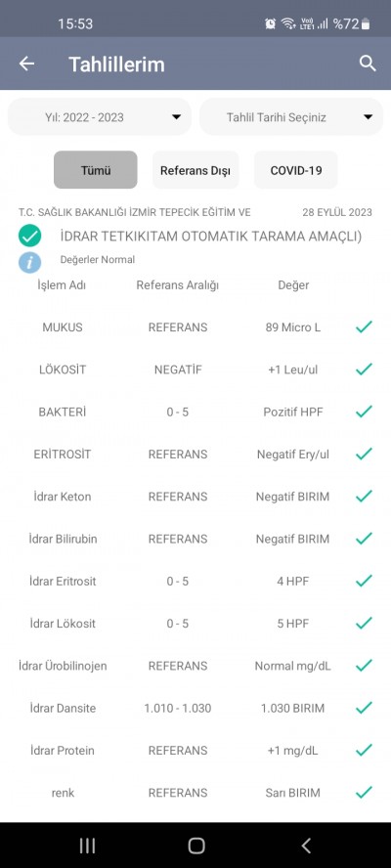Open search with the magnifier icon

(368, 64)
